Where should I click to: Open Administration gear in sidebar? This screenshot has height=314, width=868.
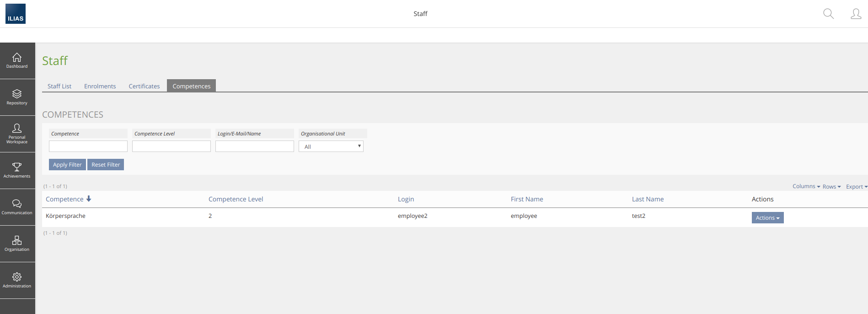[x=17, y=280]
